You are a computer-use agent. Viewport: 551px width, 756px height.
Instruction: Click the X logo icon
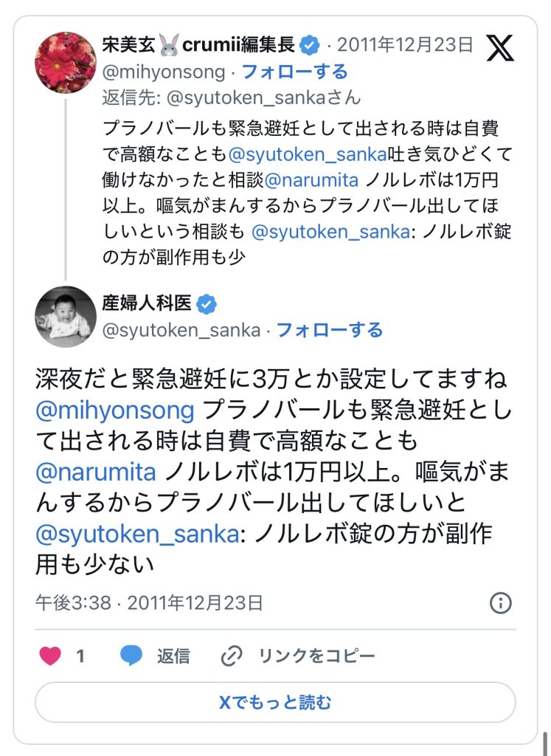click(501, 48)
